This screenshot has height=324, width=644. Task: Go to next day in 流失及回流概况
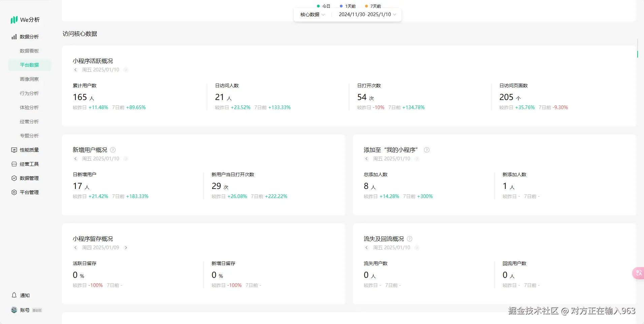coord(417,248)
